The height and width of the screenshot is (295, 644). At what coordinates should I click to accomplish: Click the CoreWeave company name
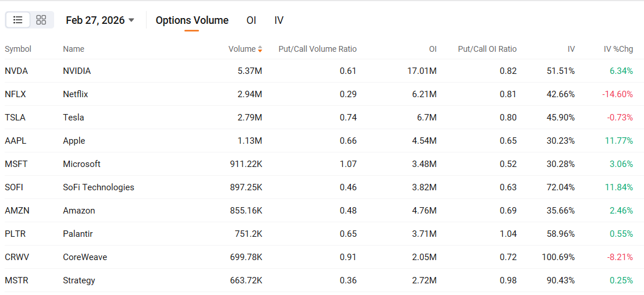click(x=85, y=257)
